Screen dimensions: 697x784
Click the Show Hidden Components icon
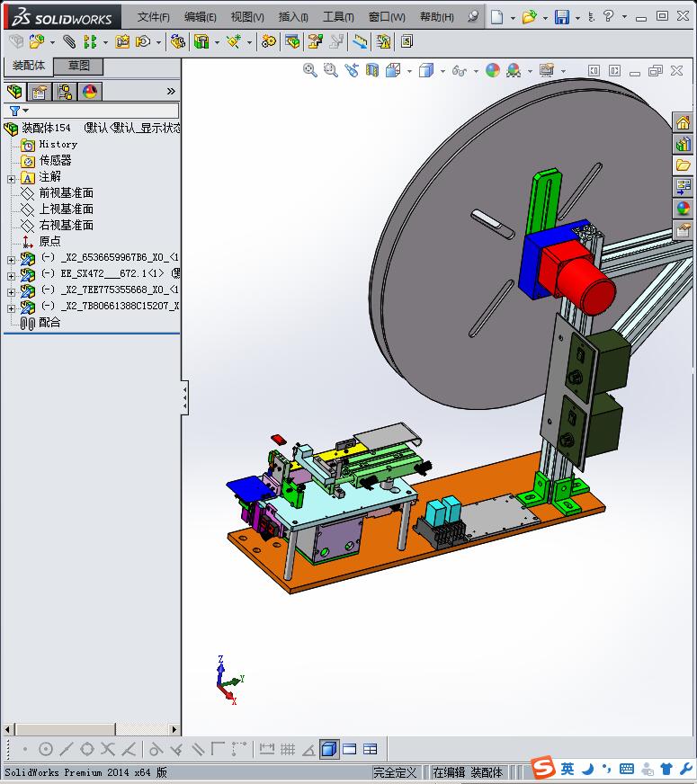coord(177,41)
